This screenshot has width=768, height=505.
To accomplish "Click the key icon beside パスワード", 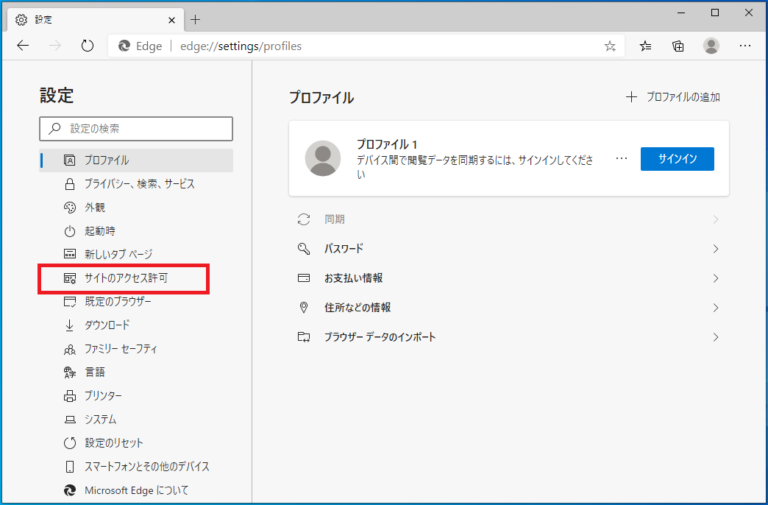I will pos(304,249).
